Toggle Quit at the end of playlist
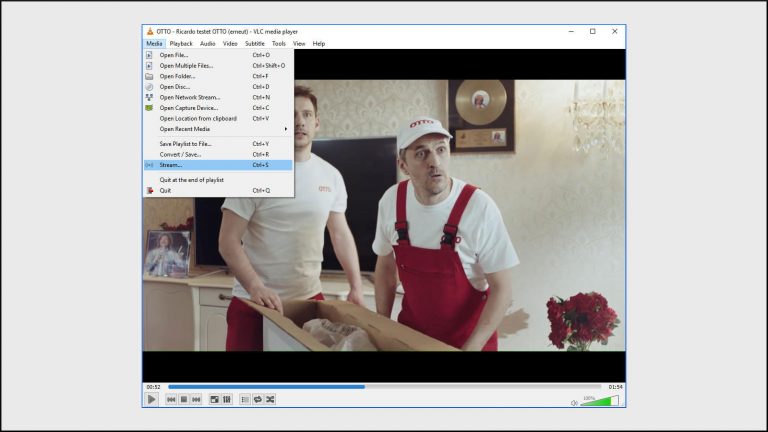 [218, 180]
